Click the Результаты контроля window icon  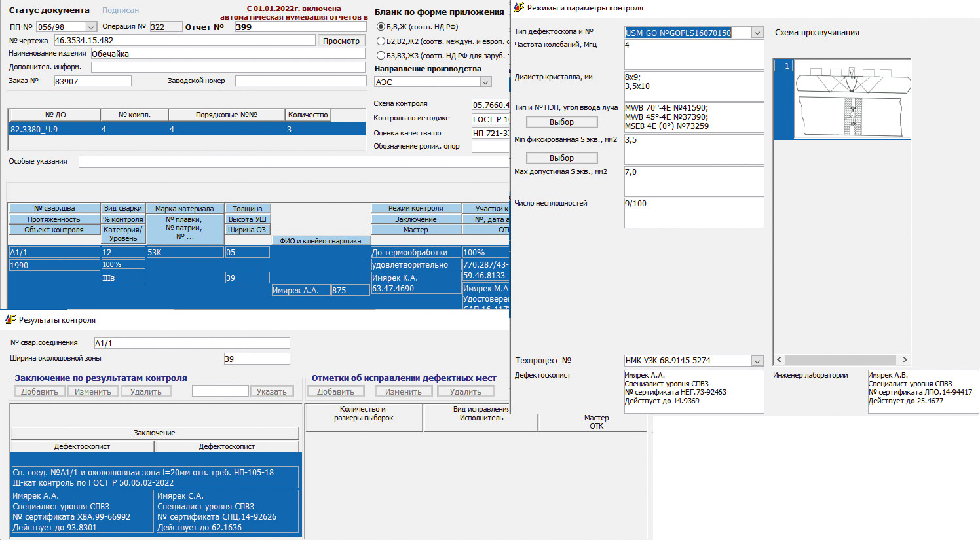pos(10,320)
